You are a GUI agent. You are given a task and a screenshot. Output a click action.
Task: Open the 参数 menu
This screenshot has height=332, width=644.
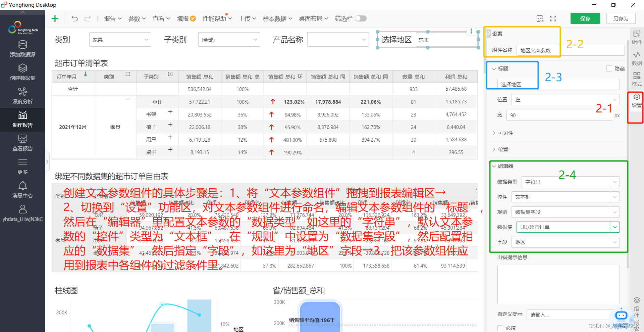click(137, 18)
